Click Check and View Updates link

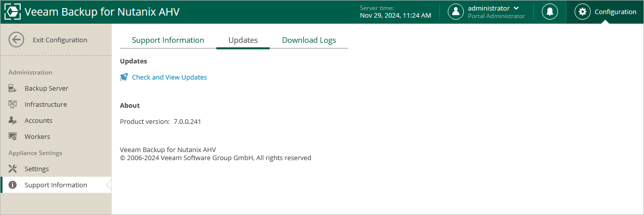tap(169, 77)
